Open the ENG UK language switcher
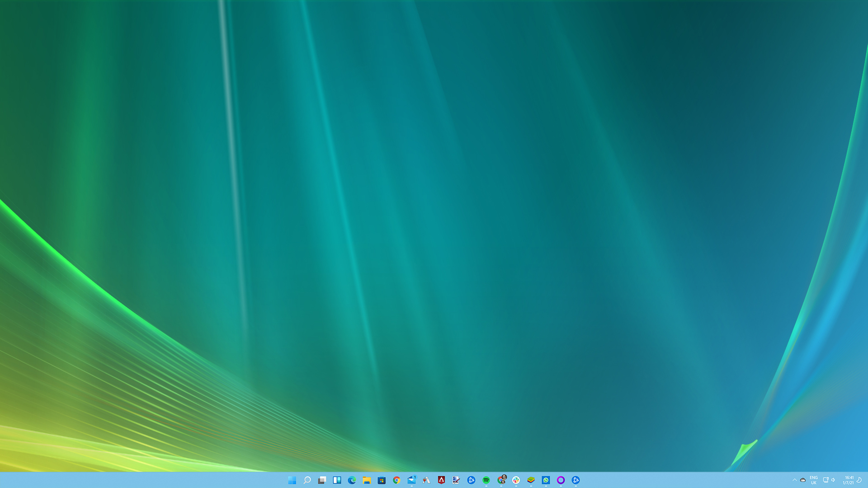This screenshot has height=488, width=868. 814,480
